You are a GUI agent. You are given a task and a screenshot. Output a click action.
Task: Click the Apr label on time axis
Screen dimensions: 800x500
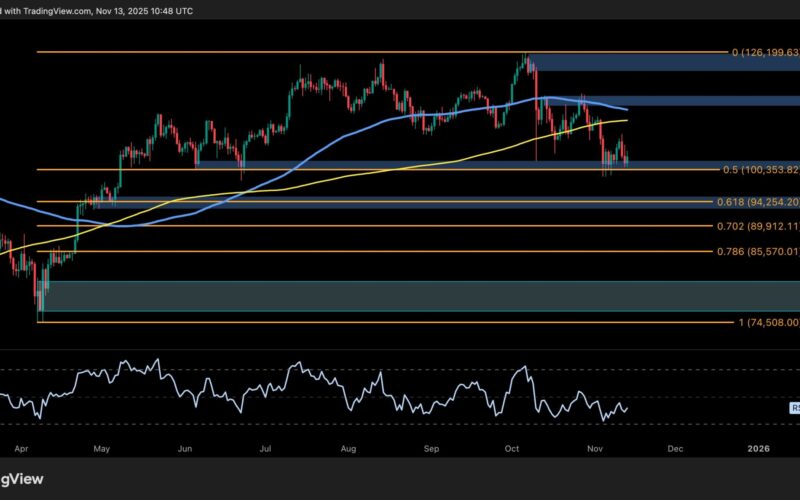coord(19,450)
